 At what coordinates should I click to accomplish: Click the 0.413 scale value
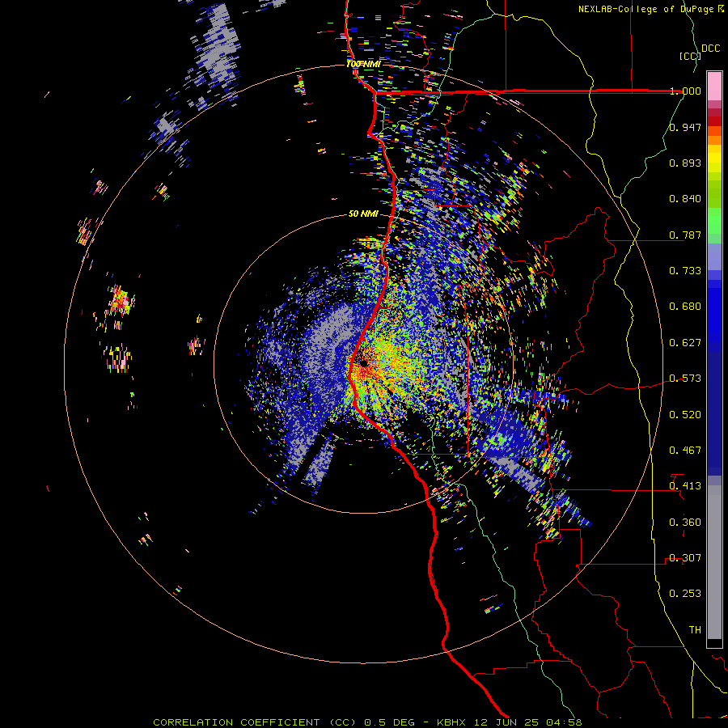[x=685, y=486]
